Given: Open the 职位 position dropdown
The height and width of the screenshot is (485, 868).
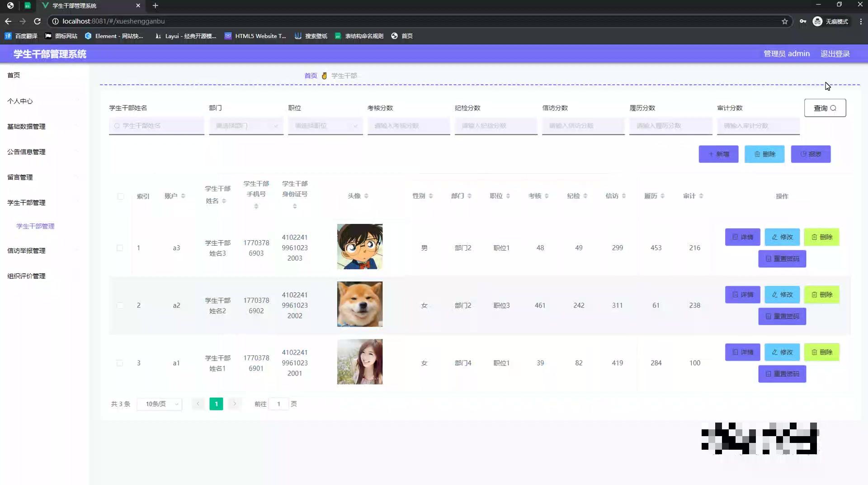Looking at the screenshot, I should pyautogui.click(x=325, y=126).
